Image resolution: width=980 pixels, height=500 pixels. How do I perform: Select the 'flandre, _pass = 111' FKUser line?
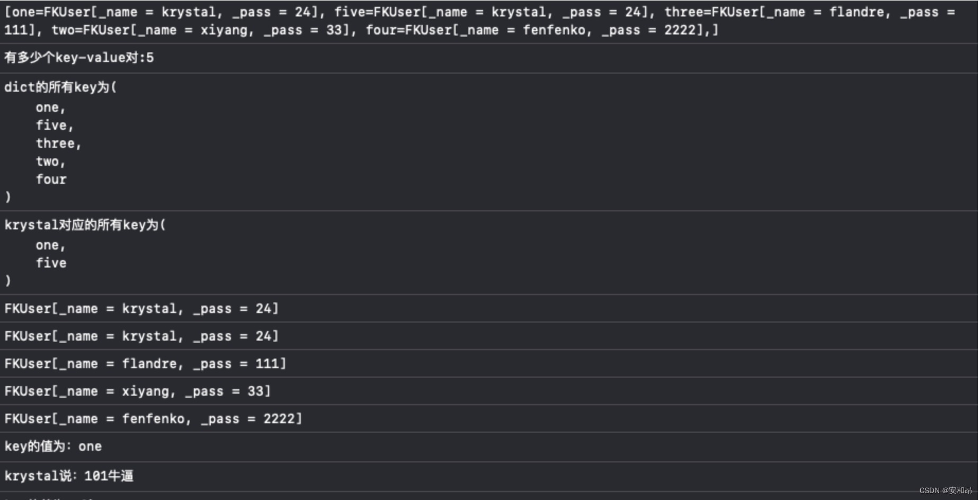145,364
